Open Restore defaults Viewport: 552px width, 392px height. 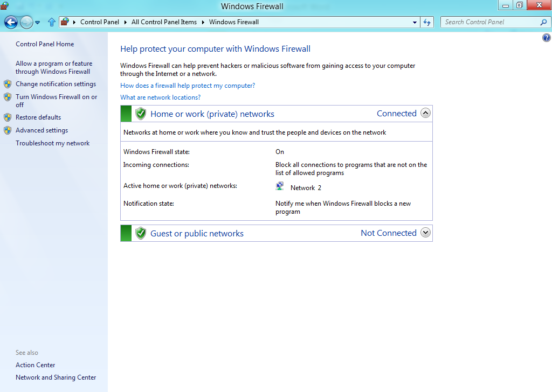pyautogui.click(x=38, y=117)
